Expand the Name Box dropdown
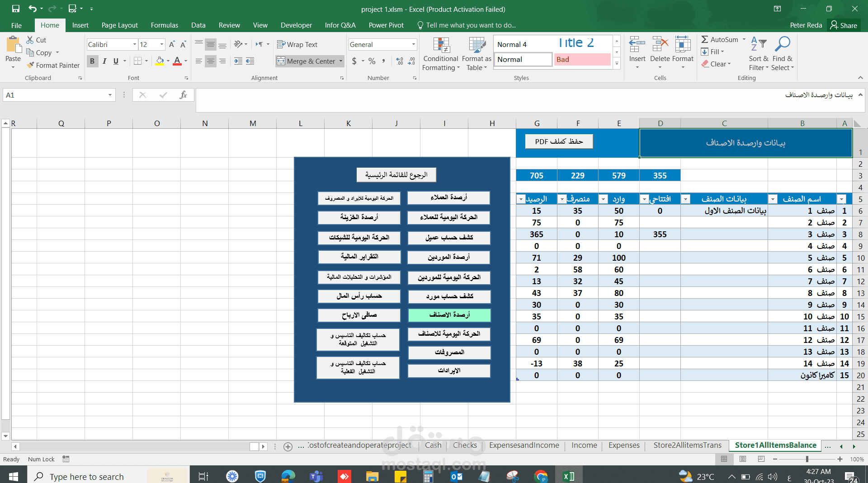This screenshot has width=868, height=483. 110,95
